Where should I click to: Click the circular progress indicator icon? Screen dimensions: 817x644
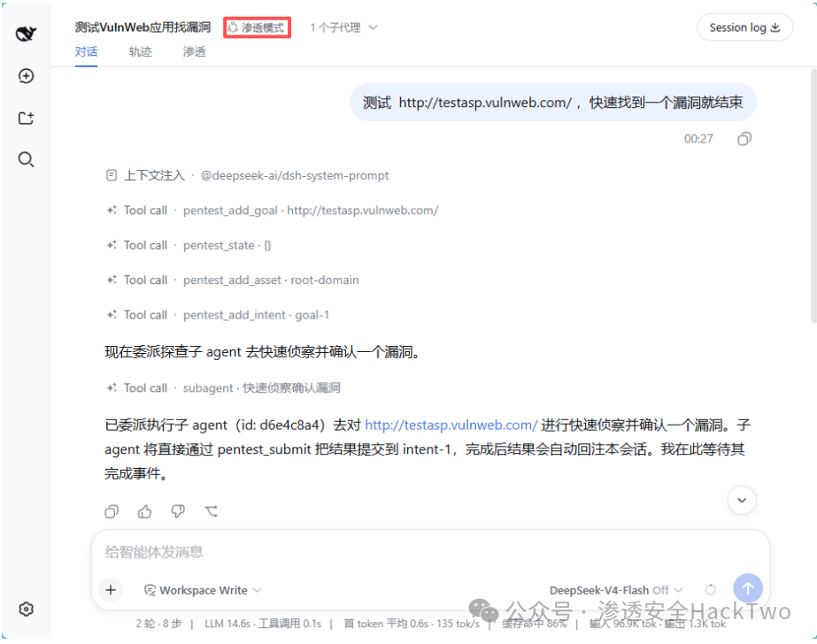(710, 590)
